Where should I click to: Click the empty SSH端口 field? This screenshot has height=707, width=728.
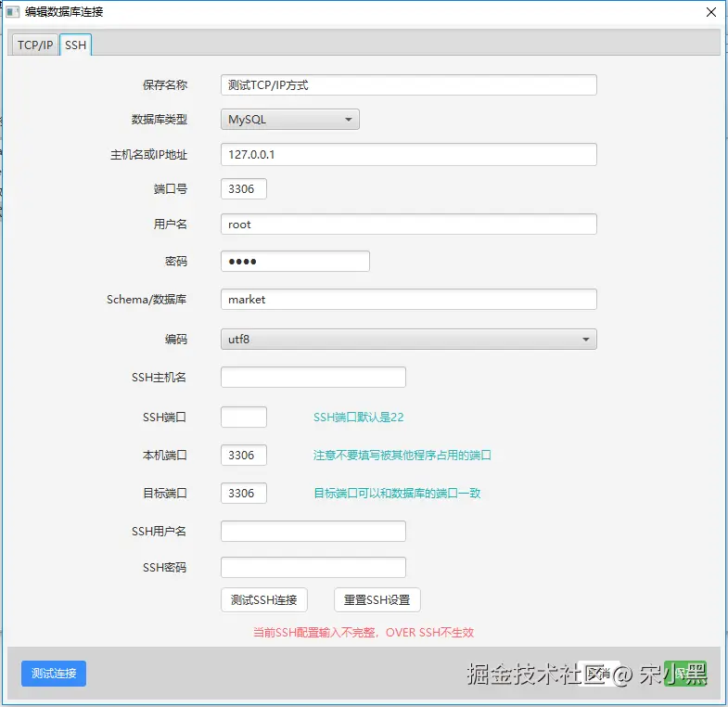pyautogui.click(x=243, y=418)
